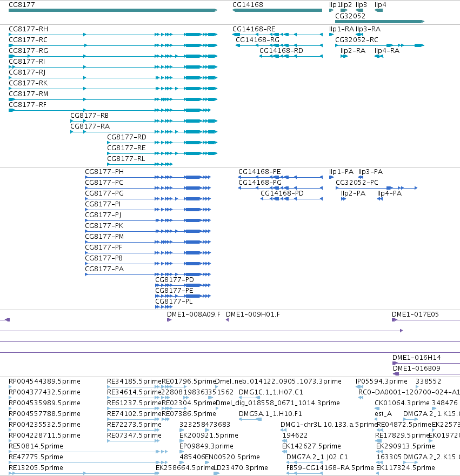Click transcript label CG14168-RG
This screenshot has width=460, height=476.
(257, 40)
